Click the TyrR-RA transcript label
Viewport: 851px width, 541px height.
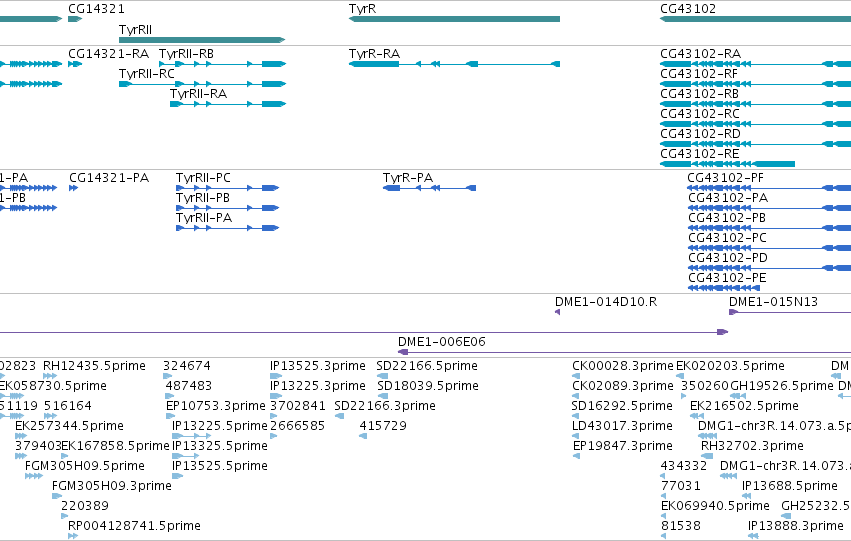pos(374,54)
